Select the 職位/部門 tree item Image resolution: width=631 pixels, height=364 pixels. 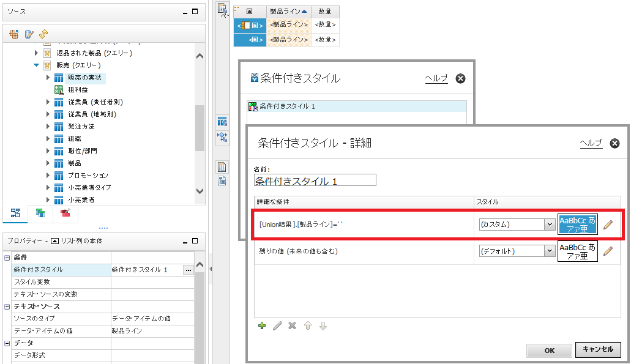coord(83,151)
